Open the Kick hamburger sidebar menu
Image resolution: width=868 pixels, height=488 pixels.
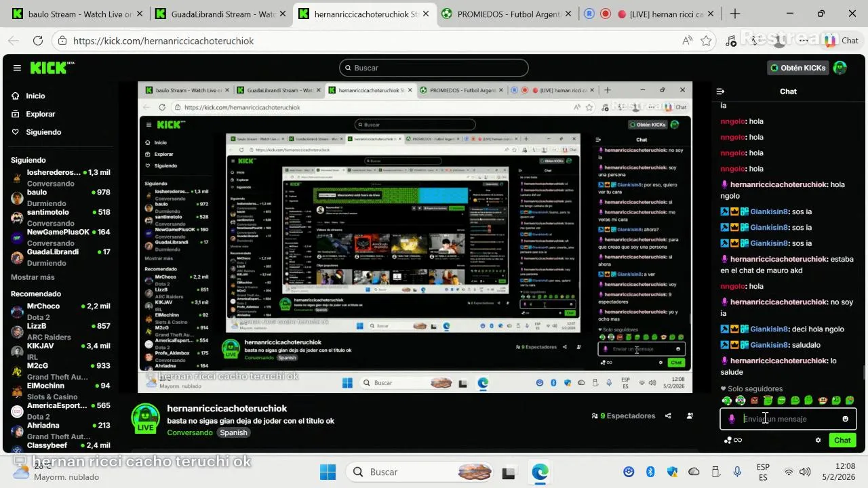pyautogui.click(x=17, y=68)
